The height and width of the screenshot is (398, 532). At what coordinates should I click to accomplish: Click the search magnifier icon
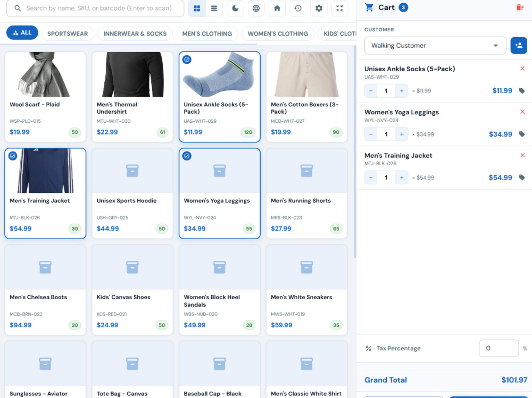(x=18, y=8)
